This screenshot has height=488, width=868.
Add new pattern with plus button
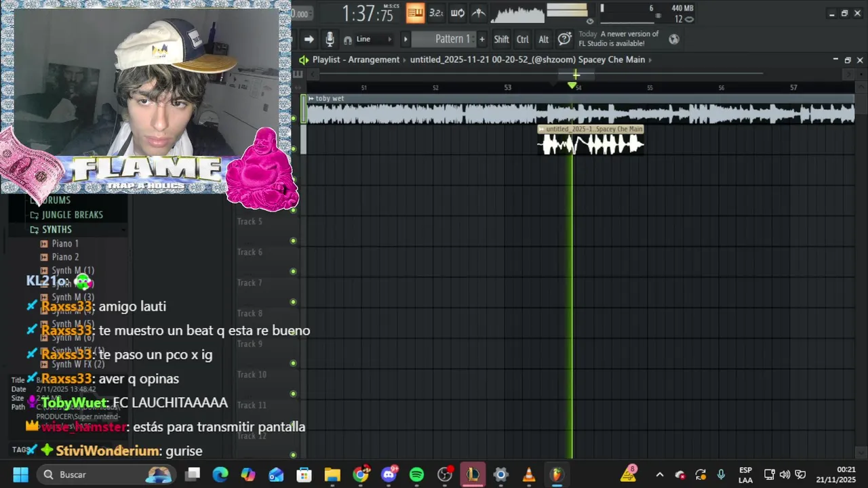tap(482, 39)
